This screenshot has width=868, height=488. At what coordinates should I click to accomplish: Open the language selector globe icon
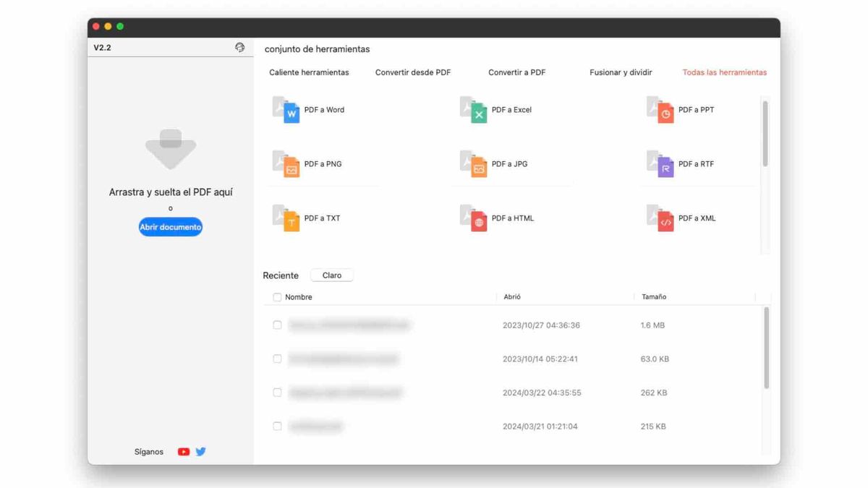[240, 46]
